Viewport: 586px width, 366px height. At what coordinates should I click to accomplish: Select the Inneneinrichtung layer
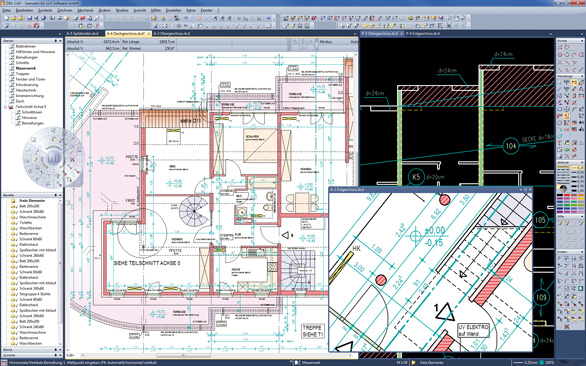click(30, 96)
